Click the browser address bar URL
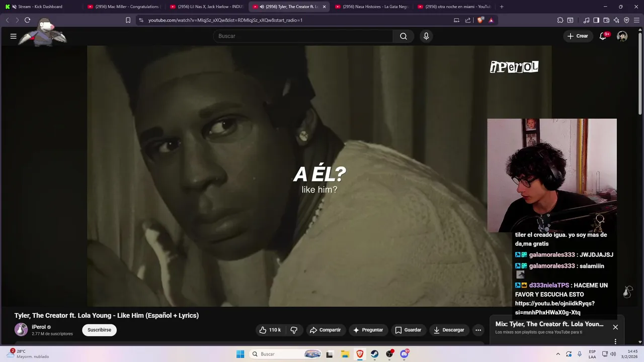 click(x=225, y=20)
